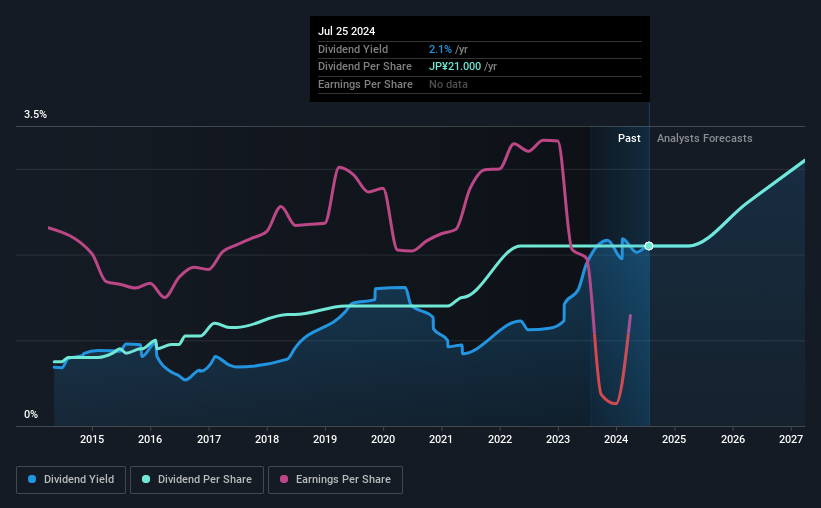This screenshot has width=821, height=508.
Task: Click the 2027 x-axis label
Action: pyautogui.click(x=791, y=439)
